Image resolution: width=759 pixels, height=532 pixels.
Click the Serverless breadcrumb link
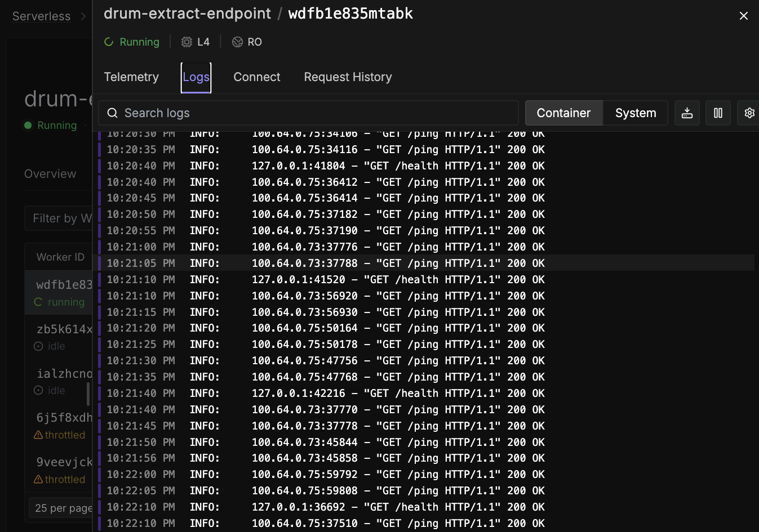coord(41,16)
